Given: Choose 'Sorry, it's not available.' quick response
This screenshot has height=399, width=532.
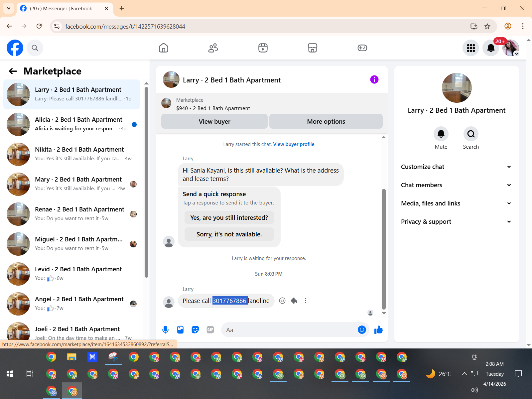Looking at the screenshot, I should click(229, 234).
